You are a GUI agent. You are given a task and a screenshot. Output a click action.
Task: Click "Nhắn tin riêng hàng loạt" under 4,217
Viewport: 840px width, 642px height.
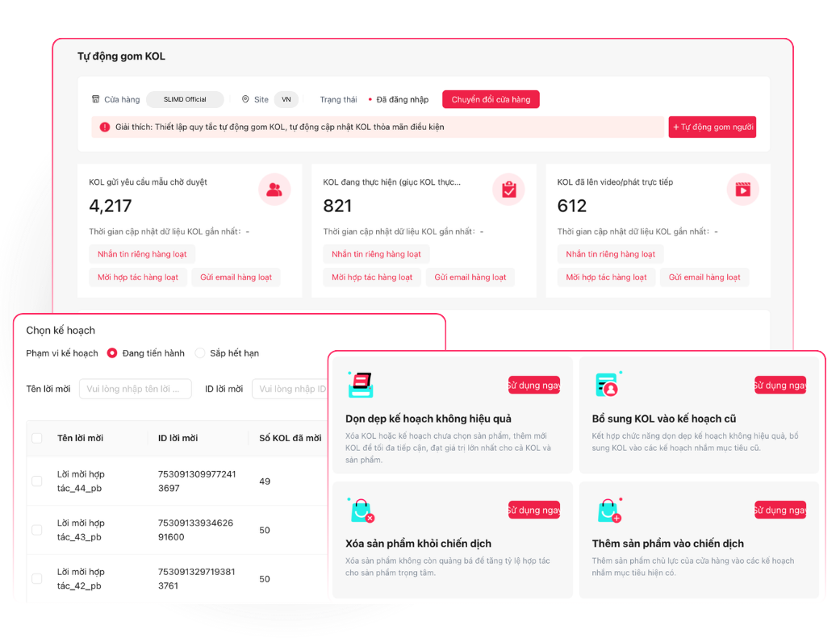pyautogui.click(x=142, y=254)
